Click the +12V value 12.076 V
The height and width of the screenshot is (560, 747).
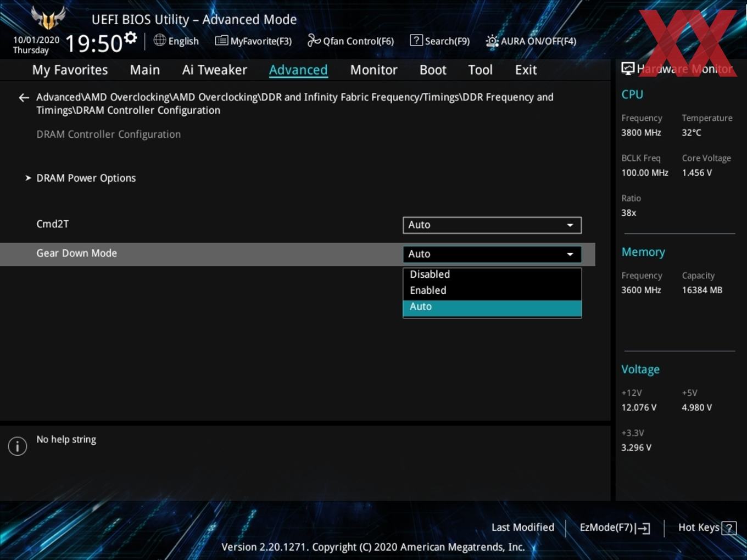point(639,407)
